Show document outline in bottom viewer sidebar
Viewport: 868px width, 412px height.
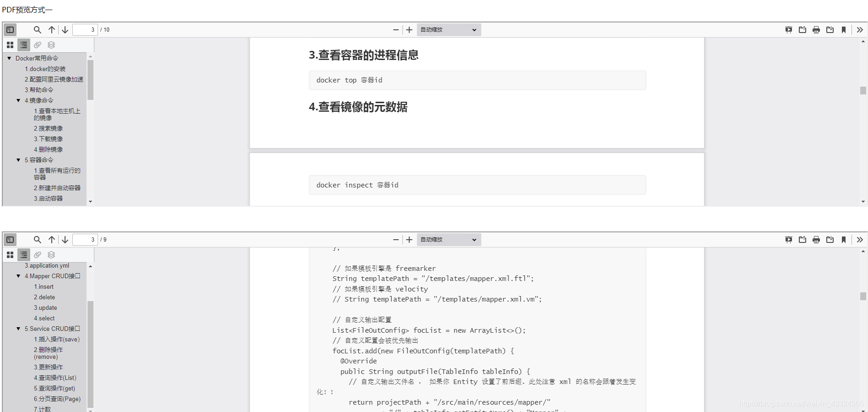[x=24, y=255]
